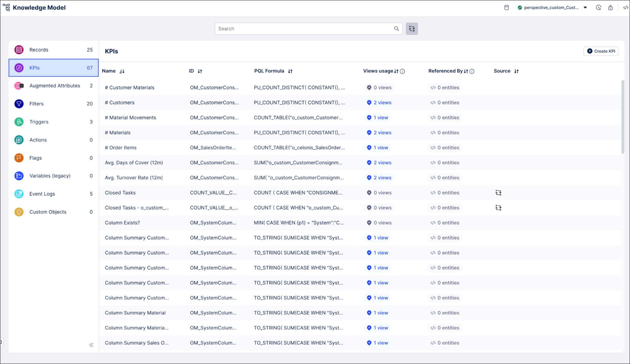Open the Event Logs section
Screen dimensions: 630x364
[x=54, y=194]
